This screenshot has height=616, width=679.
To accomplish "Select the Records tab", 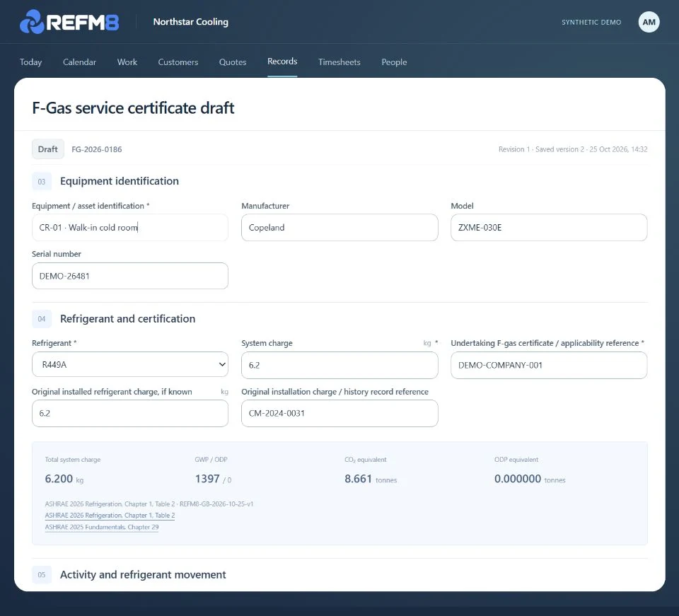I will tap(282, 62).
